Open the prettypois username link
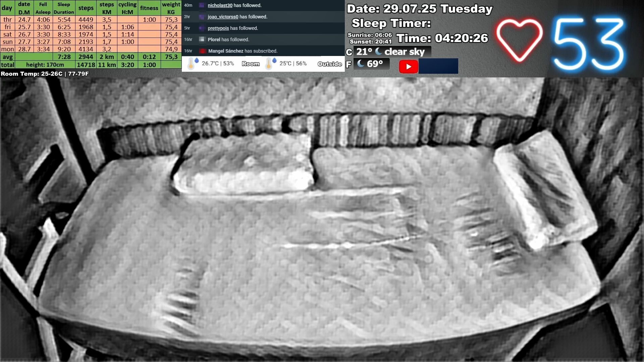The image size is (644, 362). [218, 28]
